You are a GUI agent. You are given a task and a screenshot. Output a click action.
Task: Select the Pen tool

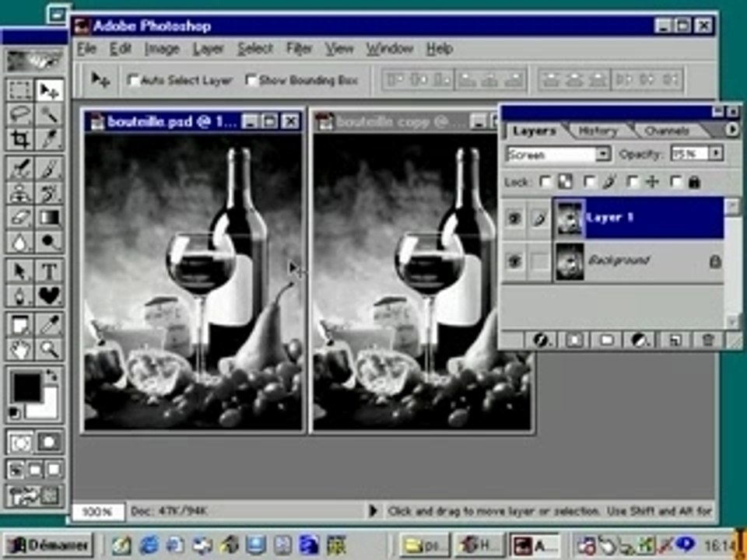(x=20, y=296)
